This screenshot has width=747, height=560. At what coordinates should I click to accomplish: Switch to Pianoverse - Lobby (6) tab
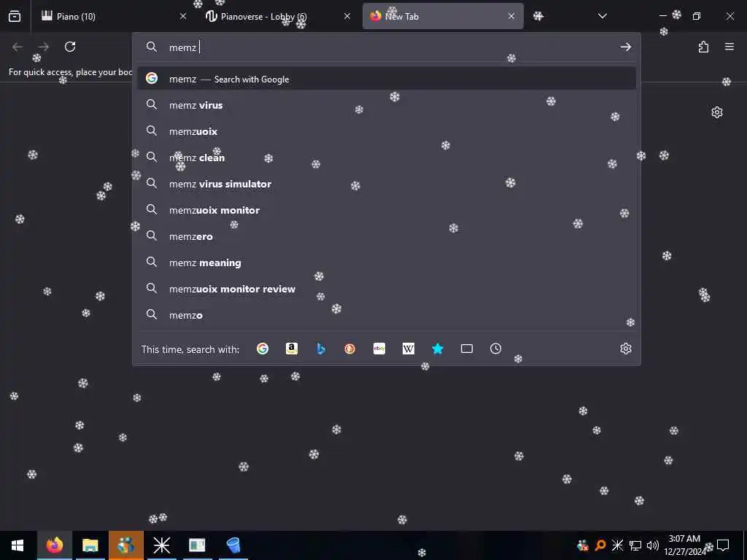(277, 16)
